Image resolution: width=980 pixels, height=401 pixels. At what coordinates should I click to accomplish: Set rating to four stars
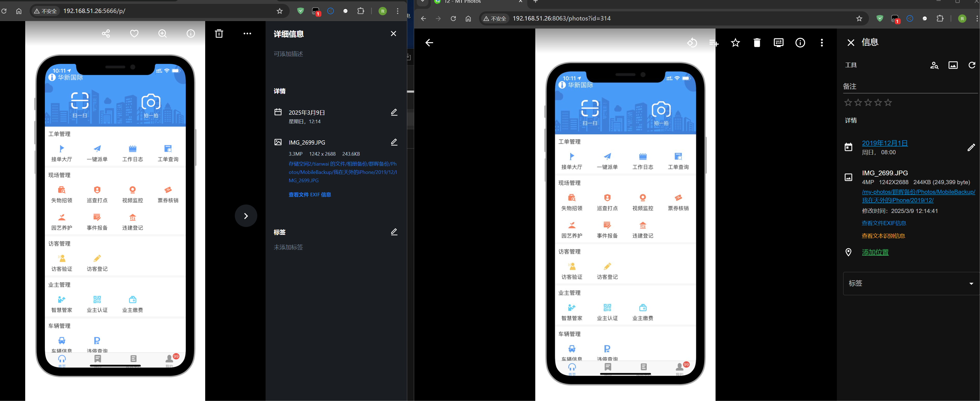878,102
